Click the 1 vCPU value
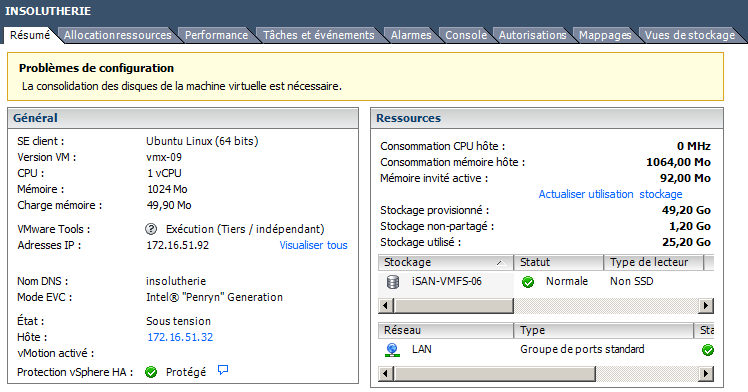 click(164, 173)
